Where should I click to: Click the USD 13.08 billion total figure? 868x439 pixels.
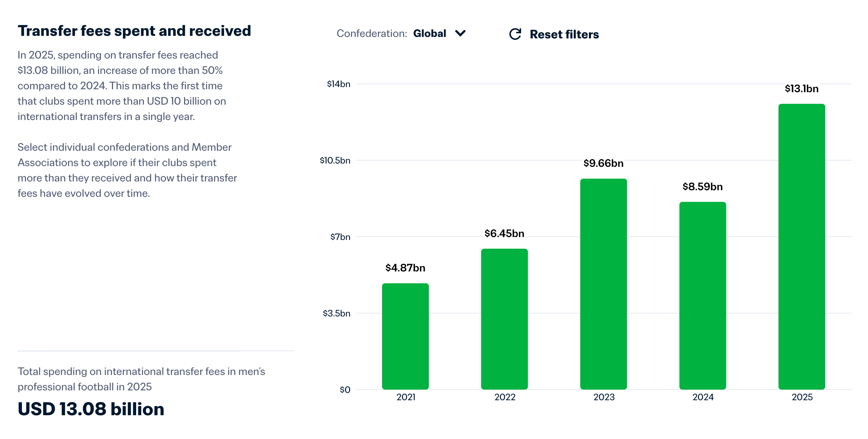(91, 409)
